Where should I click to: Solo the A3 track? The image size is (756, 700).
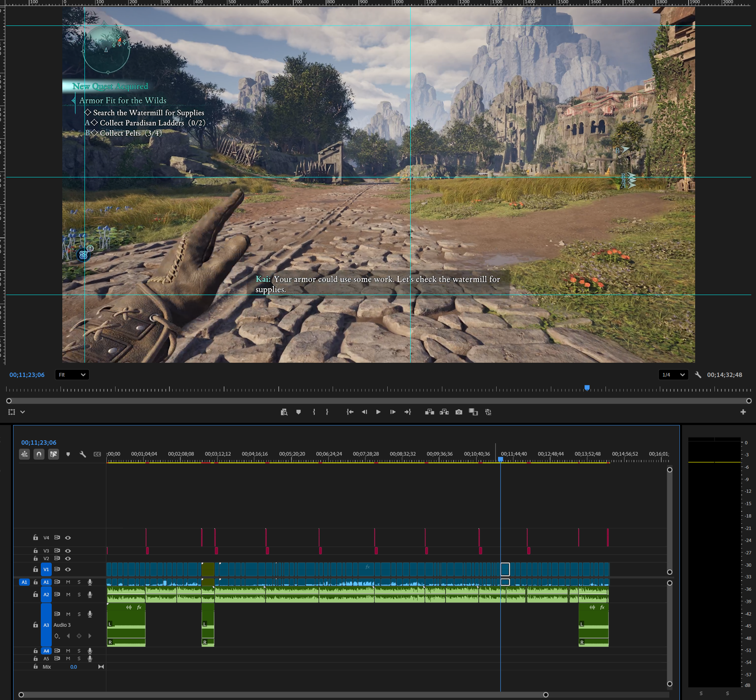coord(79,614)
